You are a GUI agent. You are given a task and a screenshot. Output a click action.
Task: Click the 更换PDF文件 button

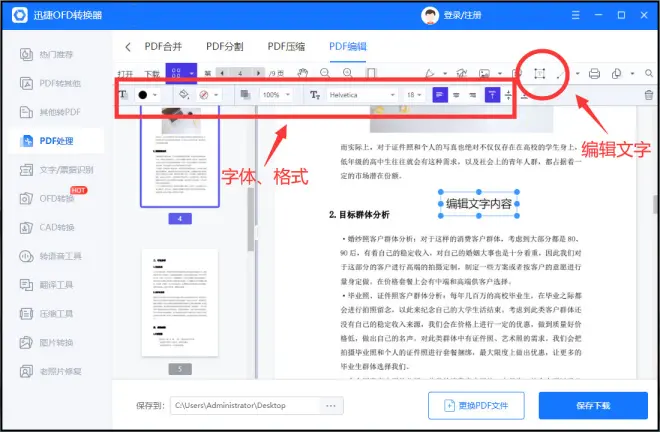pyautogui.click(x=476, y=405)
